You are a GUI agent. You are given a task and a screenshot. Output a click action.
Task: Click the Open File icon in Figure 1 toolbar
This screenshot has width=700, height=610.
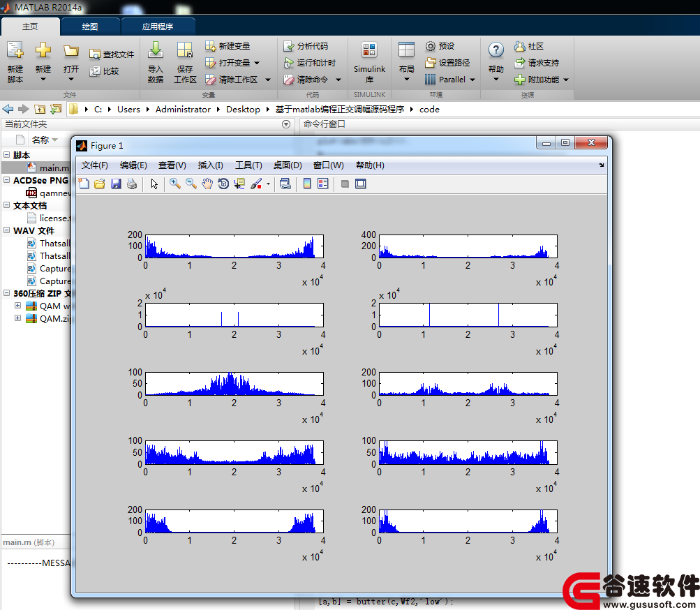(x=100, y=184)
